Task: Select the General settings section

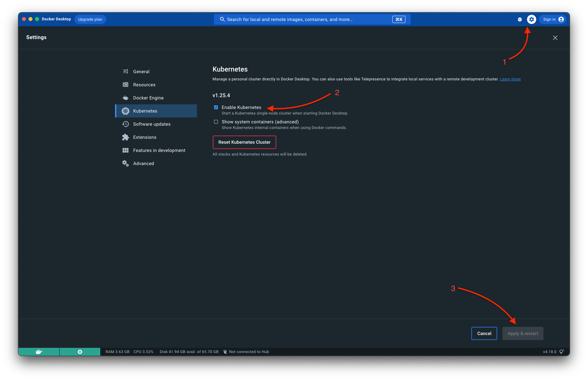Action: 141,71
